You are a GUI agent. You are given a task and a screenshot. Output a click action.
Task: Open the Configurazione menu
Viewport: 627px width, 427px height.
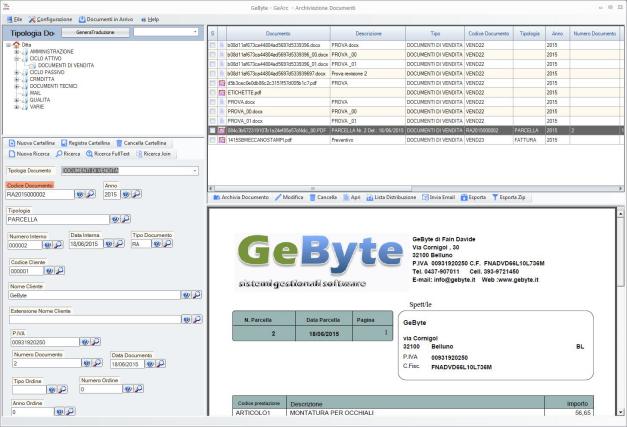50,19
